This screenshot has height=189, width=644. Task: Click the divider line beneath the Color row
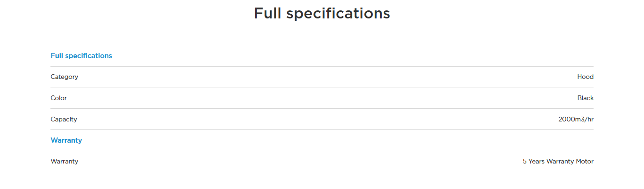point(322,108)
